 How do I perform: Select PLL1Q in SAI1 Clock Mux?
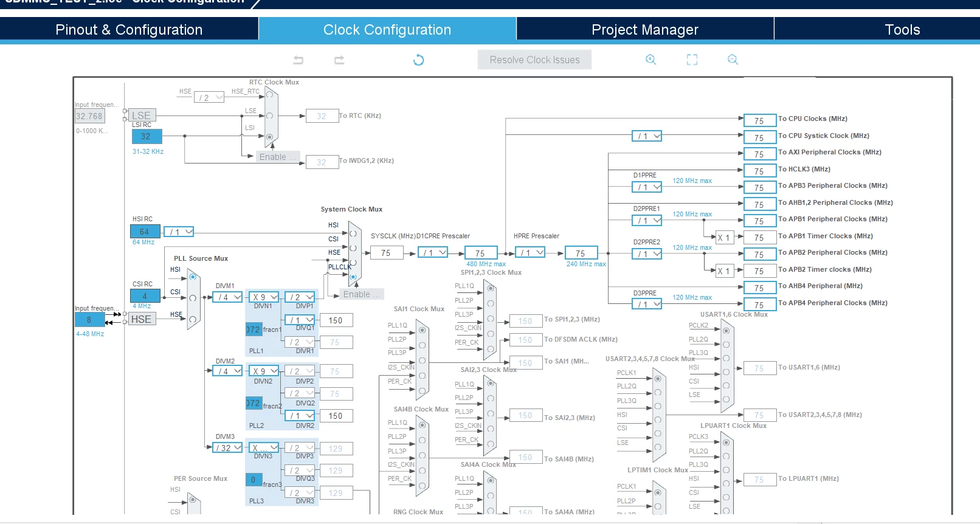[x=422, y=331]
